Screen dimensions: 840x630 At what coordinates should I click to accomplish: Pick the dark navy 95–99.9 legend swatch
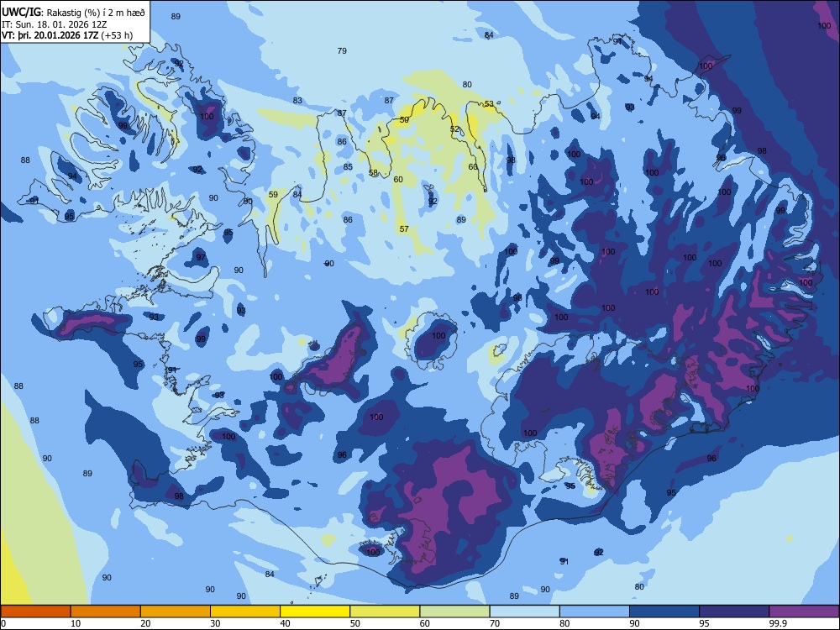[x=734, y=612]
